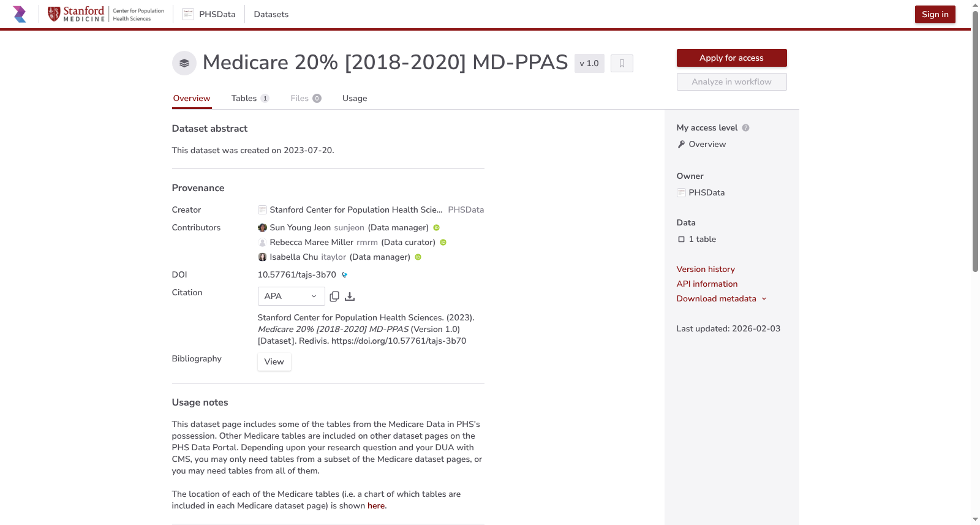Switch to the Tables tab

click(250, 99)
